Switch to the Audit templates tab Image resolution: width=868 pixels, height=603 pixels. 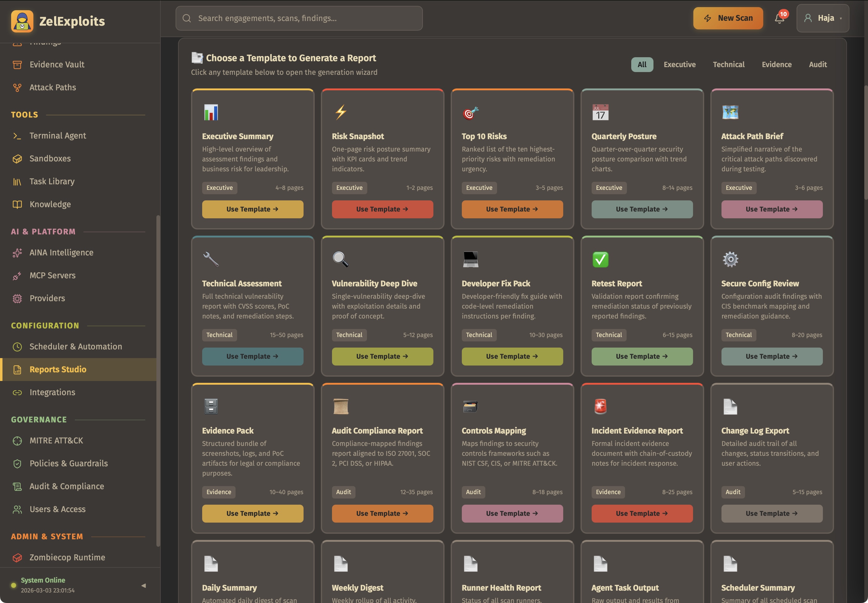click(x=817, y=64)
